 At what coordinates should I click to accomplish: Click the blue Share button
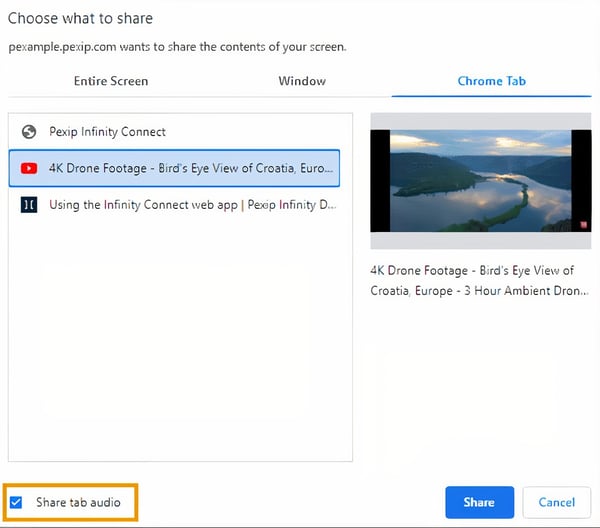click(x=479, y=502)
